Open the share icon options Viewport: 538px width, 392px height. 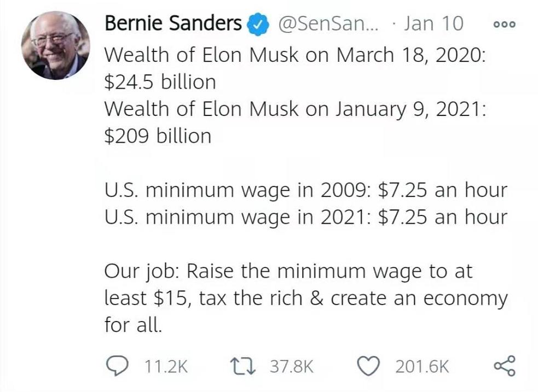tap(504, 365)
